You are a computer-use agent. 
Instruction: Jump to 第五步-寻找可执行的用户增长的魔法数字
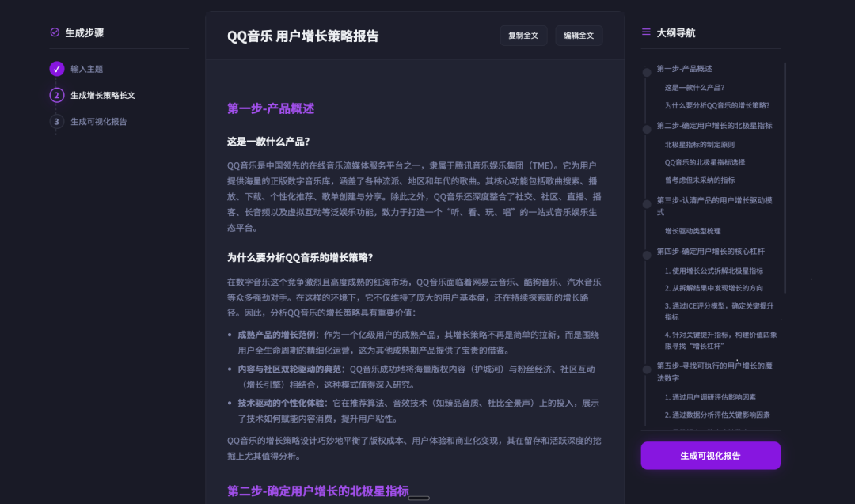[714, 372]
